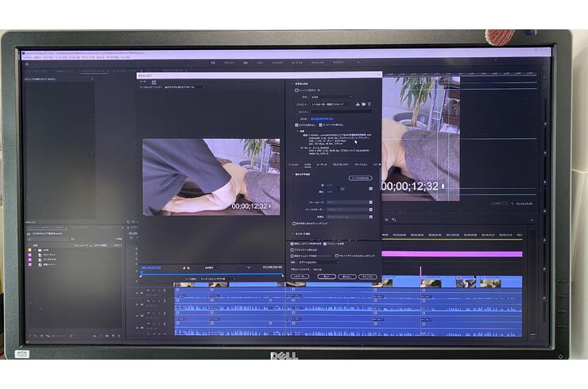The height and width of the screenshot is (389, 588).
Task: Open the preview zoom level dropdown
Action: (x=212, y=268)
